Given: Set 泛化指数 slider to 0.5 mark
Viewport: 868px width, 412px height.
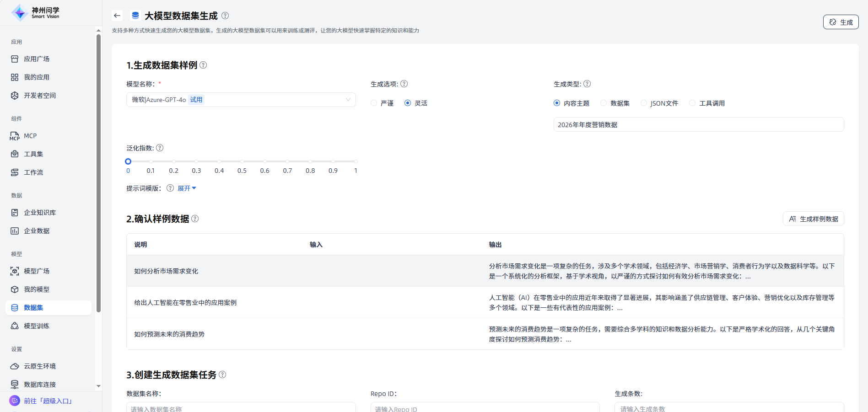Looking at the screenshot, I should tap(242, 161).
